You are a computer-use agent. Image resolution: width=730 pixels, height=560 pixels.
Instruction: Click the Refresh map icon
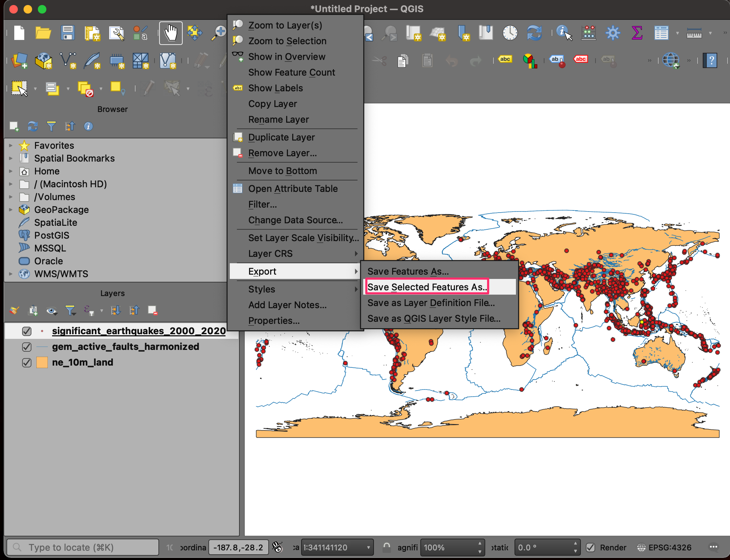click(534, 33)
